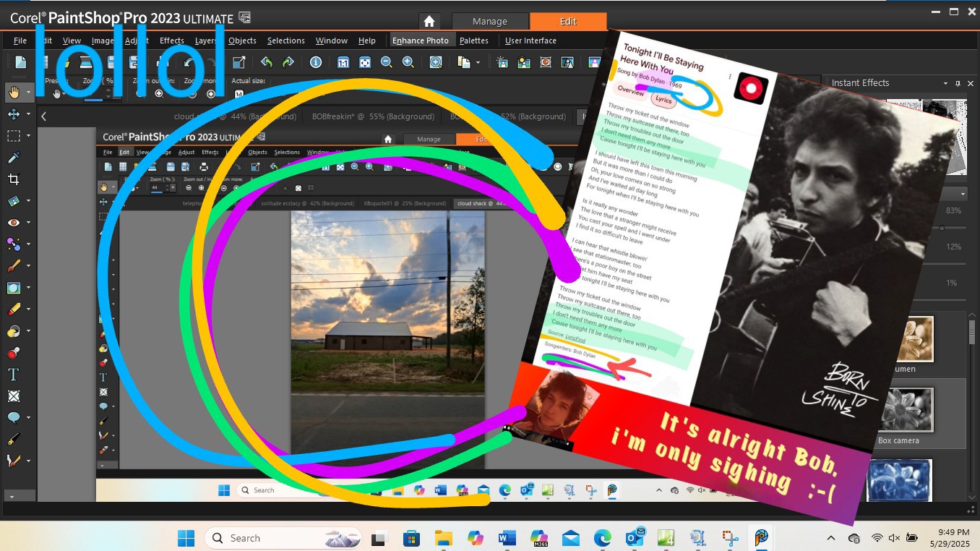Click Zoom In magnifier in main toolbar
Viewport: 980px width, 551px height.
(408, 62)
